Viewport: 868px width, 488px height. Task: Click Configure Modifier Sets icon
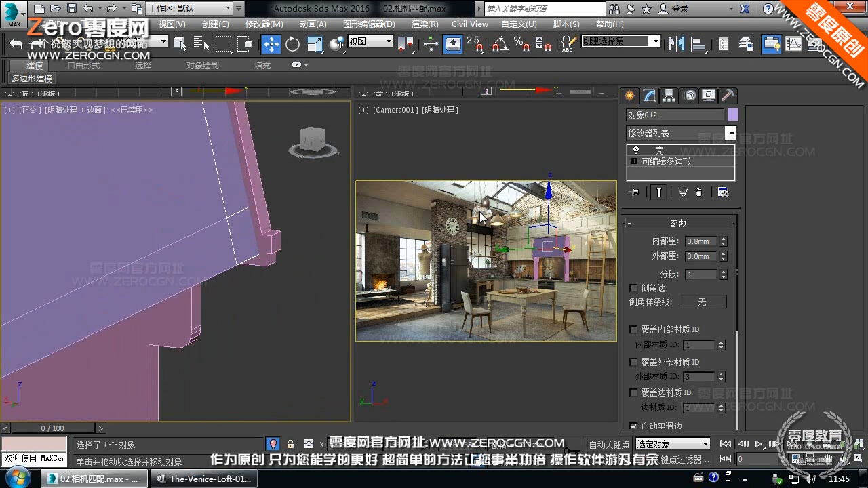pyautogui.click(x=724, y=192)
